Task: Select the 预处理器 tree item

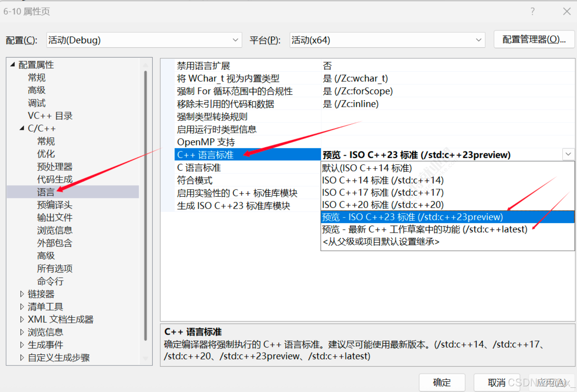Action: coord(55,166)
